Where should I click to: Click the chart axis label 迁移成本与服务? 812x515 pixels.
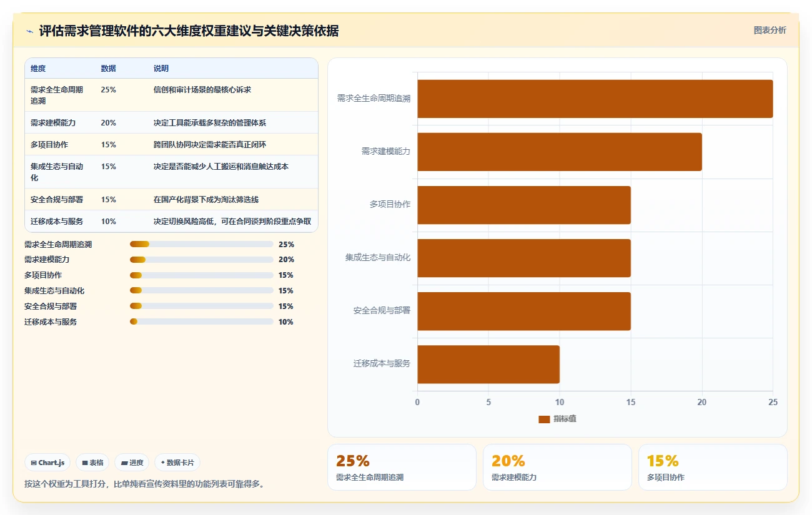click(x=382, y=364)
